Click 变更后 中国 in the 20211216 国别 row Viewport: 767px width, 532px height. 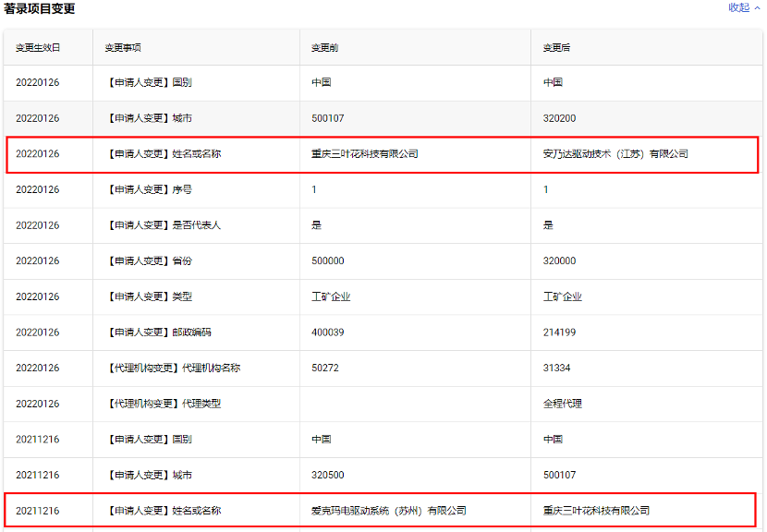click(x=553, y=439)
